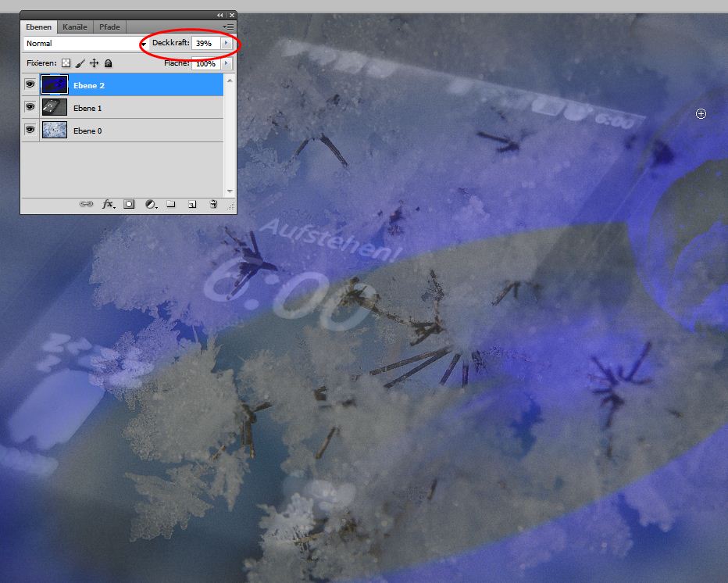Viewport: 728px width, 583px height.
Task: Click the Fläche 100% input field
Action: point(205,63)
